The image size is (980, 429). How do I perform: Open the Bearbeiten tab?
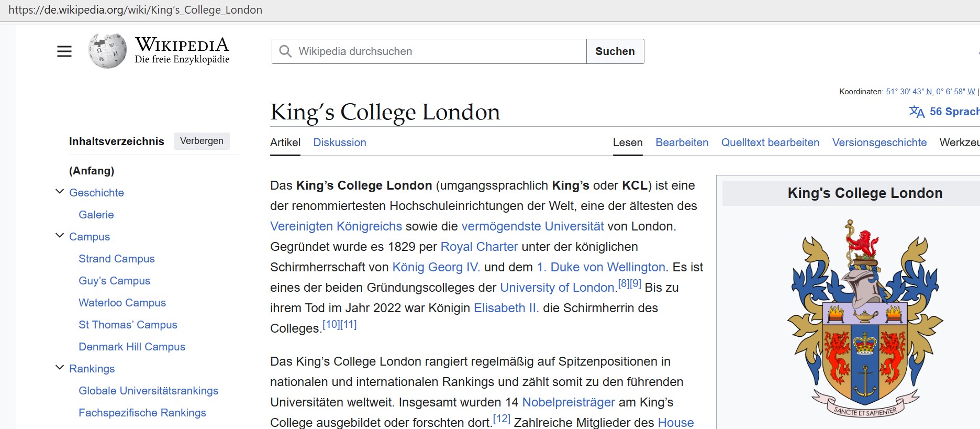click(x=682, y=142)
